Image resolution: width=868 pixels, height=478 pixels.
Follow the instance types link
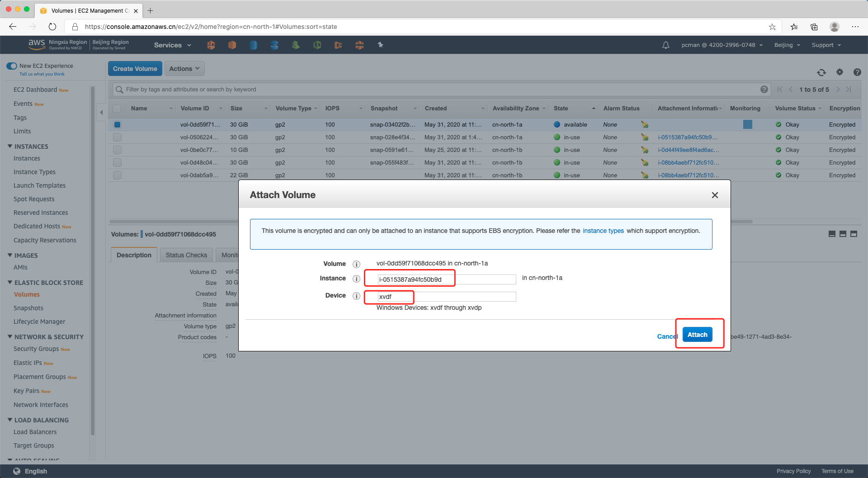(x=603, y=231)
